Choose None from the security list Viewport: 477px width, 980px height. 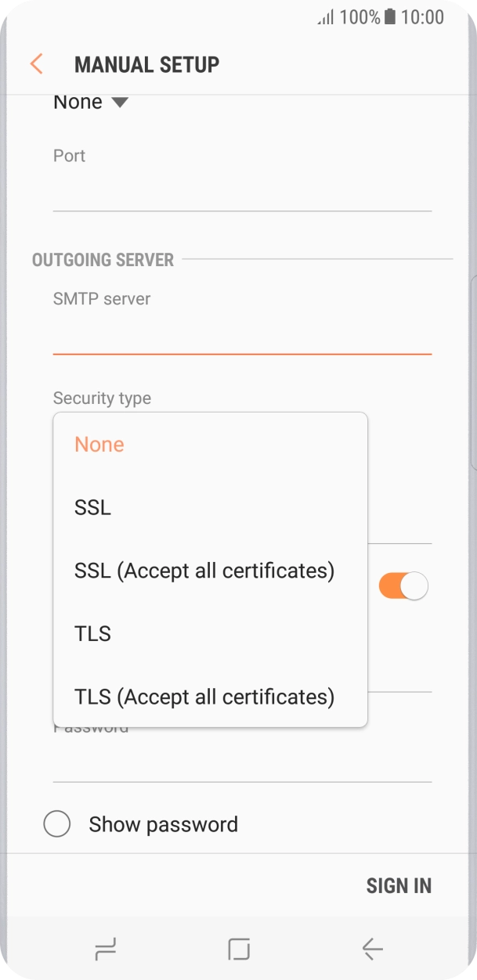coord(99,445)
